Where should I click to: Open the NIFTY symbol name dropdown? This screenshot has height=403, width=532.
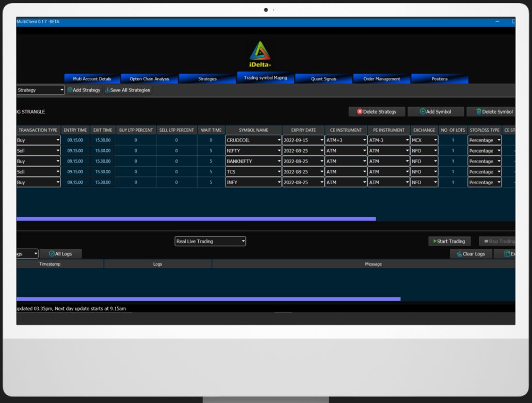tap(253, 151)
